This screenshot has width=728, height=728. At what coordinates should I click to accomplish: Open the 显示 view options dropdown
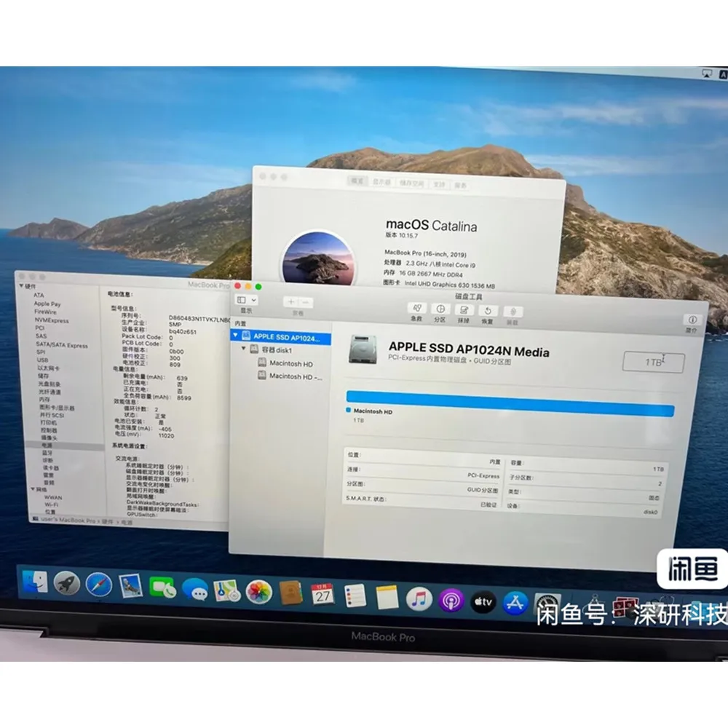point(246,300)
